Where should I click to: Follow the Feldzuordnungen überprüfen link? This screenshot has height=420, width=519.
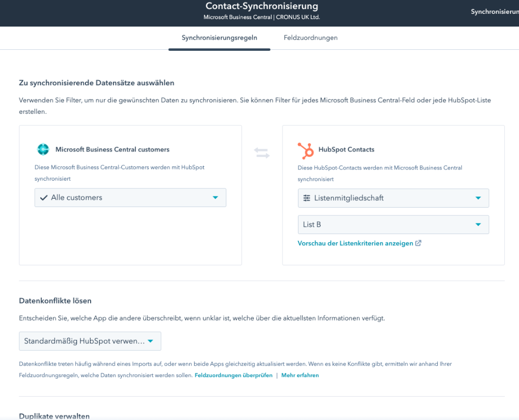click(x=234, y=376)
